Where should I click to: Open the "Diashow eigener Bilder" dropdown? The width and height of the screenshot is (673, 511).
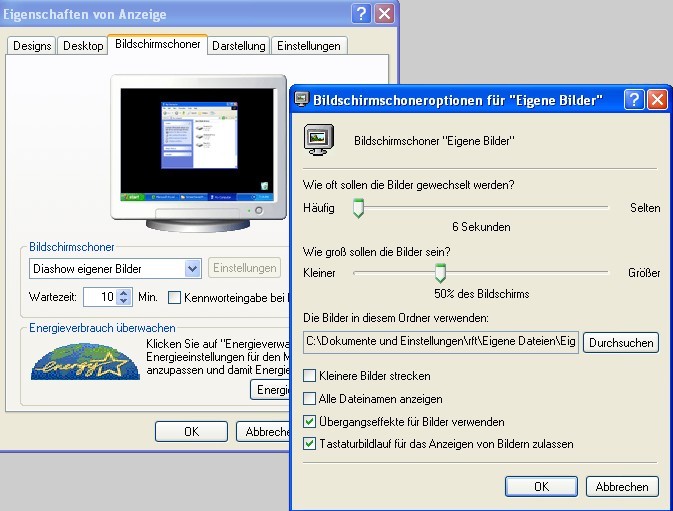(x=193, y=268)
